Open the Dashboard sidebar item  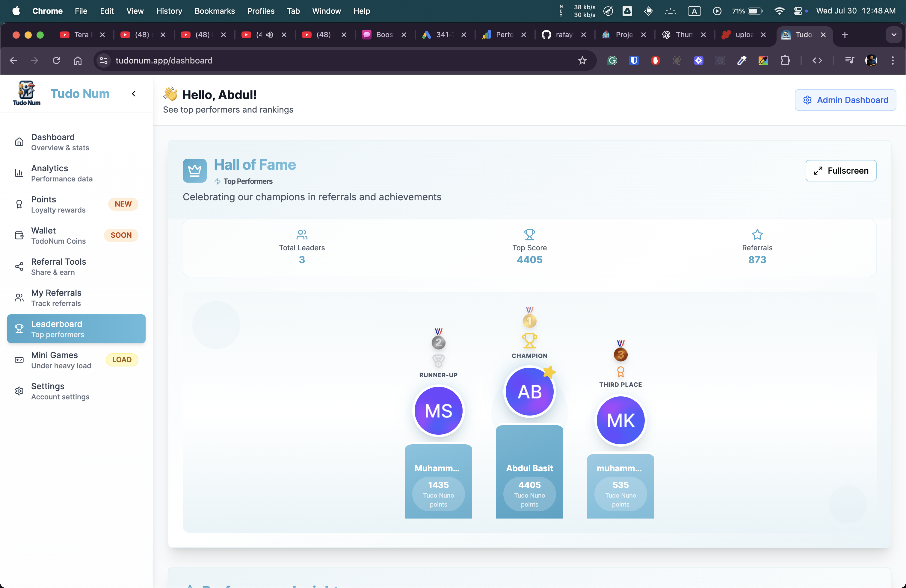coord(76,142)
